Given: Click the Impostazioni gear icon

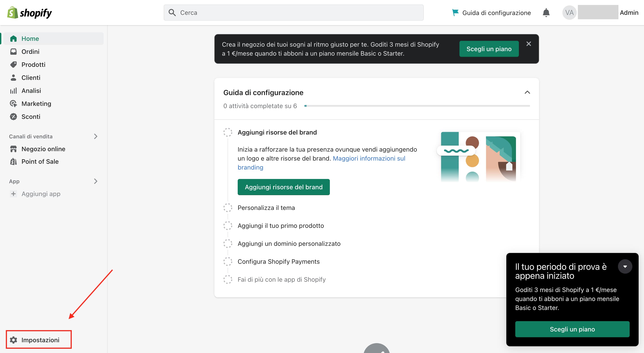Looking at the screenshot, I should click(13, 340).
